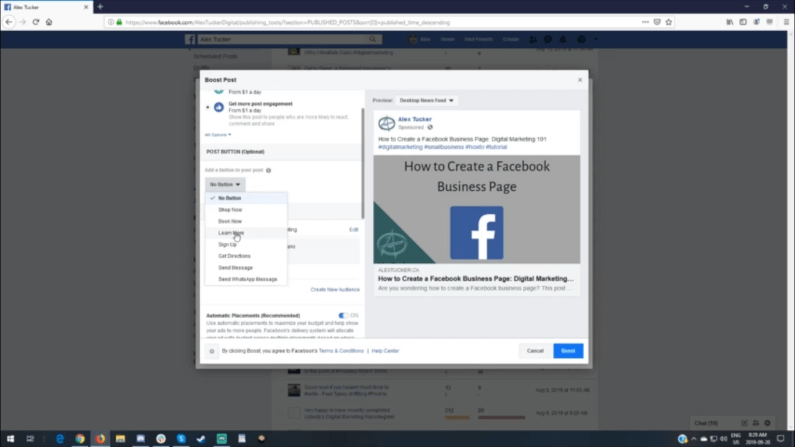Pick Sign Up from the list

tap(227, 244)
